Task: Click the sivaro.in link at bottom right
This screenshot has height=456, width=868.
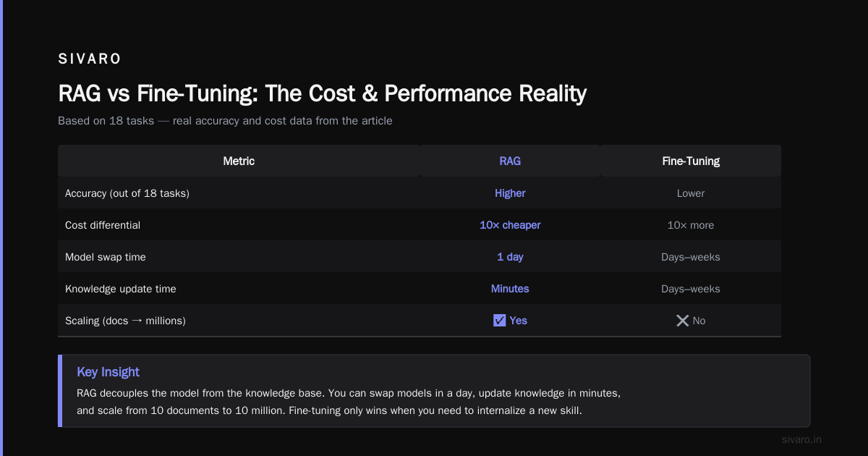Action: (x=802, y=439)
